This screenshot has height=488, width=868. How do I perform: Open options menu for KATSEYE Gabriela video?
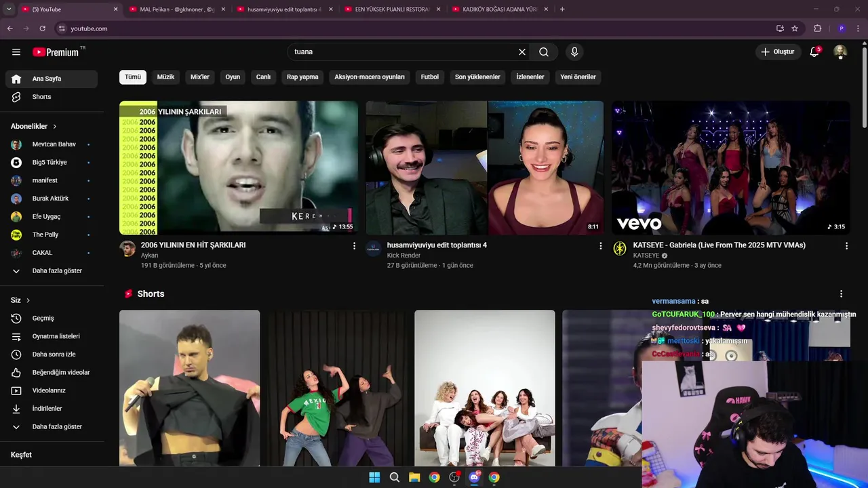[x=846, y=246]
